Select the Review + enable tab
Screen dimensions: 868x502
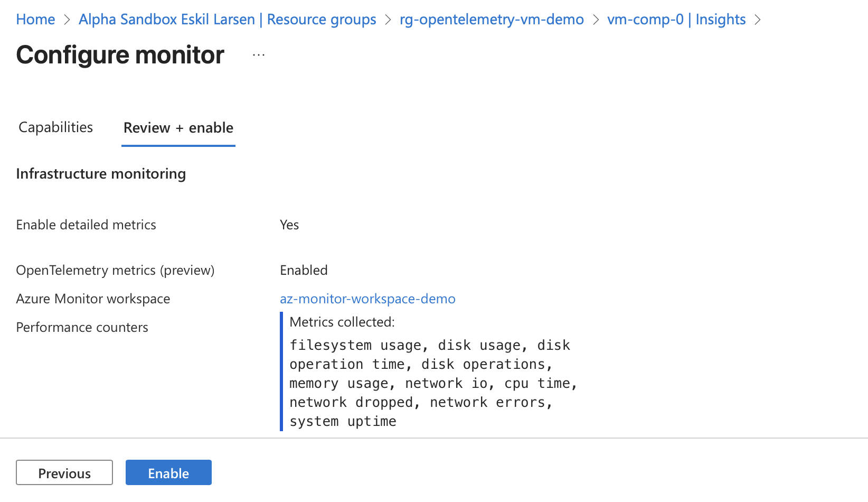point(178,128)
